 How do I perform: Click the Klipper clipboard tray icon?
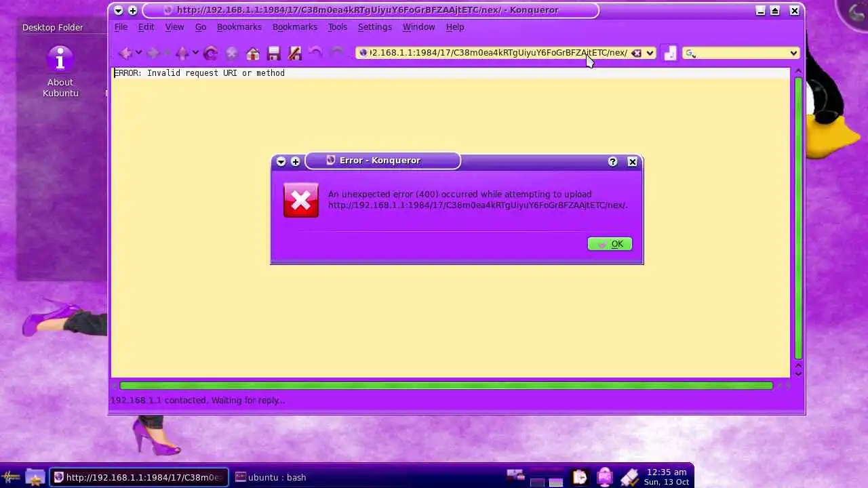(580, 477)
